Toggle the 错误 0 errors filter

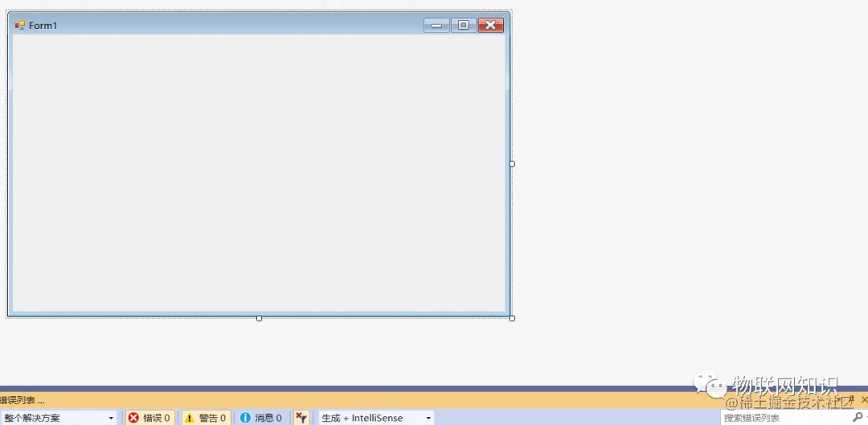(x=150, y=418)
